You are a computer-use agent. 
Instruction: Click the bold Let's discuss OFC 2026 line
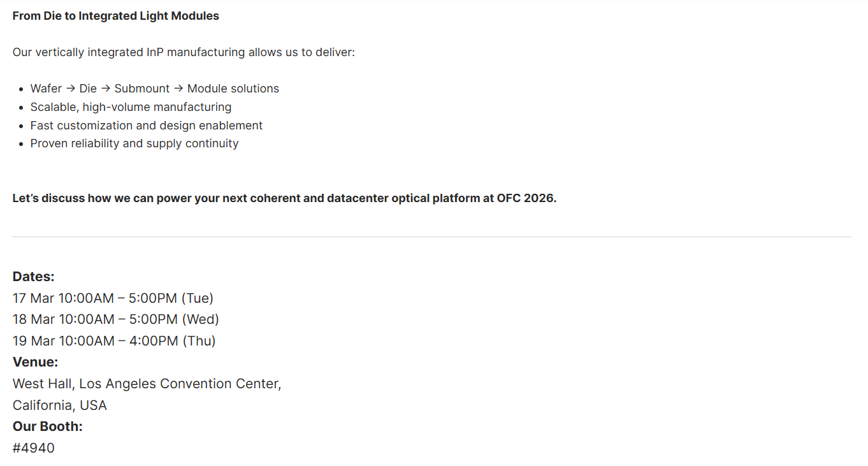click(x=284, y=198)
